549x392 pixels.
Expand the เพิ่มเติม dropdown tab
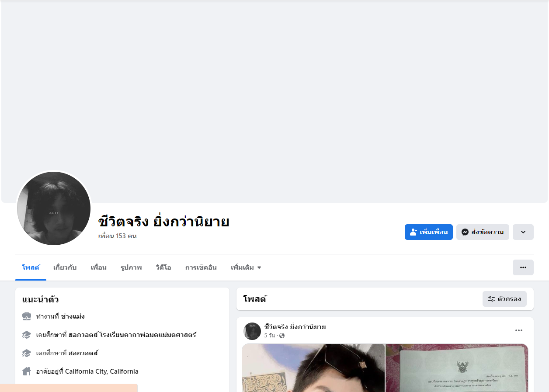tap(246, 267)
